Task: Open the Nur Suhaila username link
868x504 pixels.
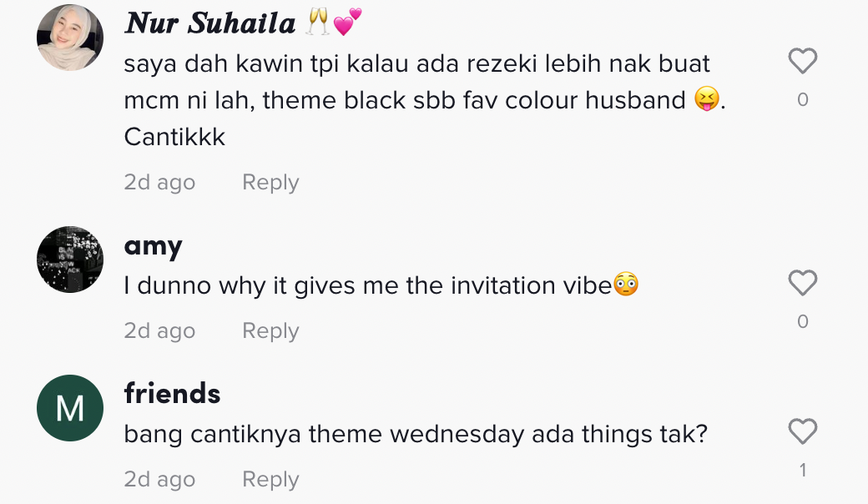Action: click(x=209, y=23)
